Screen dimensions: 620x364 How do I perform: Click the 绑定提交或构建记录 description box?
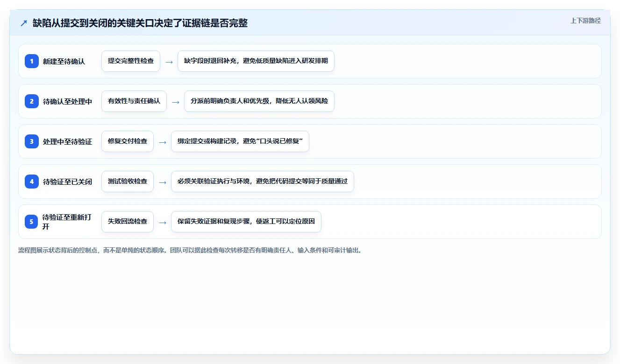pyautogui.click(x=240, y=141)
